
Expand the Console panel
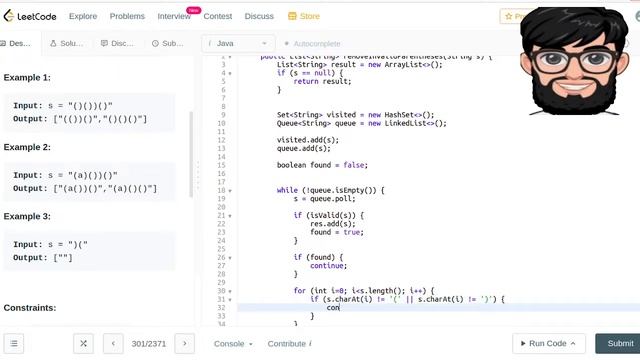[233, 344]
